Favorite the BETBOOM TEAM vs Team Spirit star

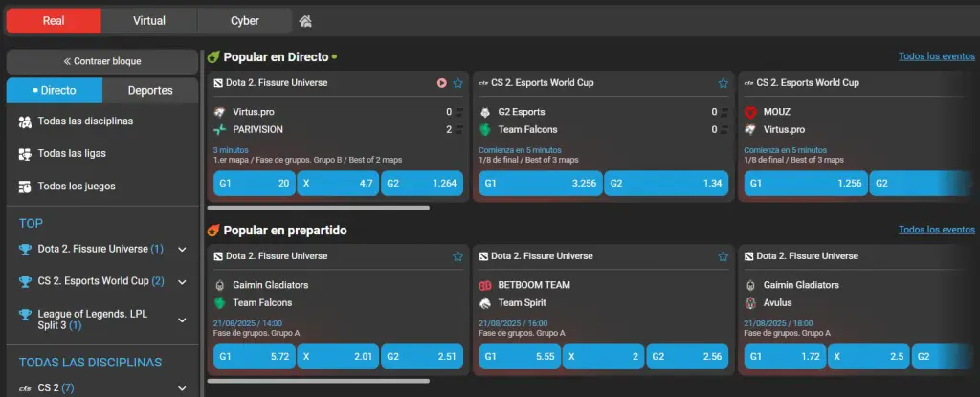(x=724, y=256)
